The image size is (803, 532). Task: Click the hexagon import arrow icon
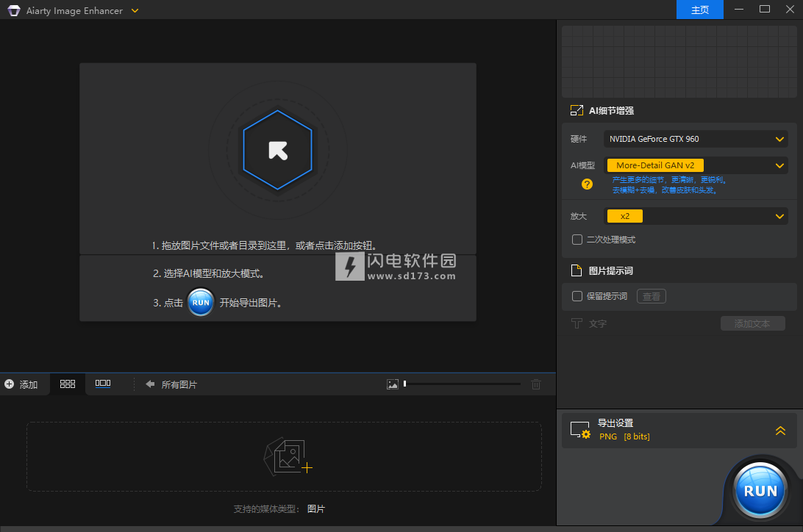point(277,151)
